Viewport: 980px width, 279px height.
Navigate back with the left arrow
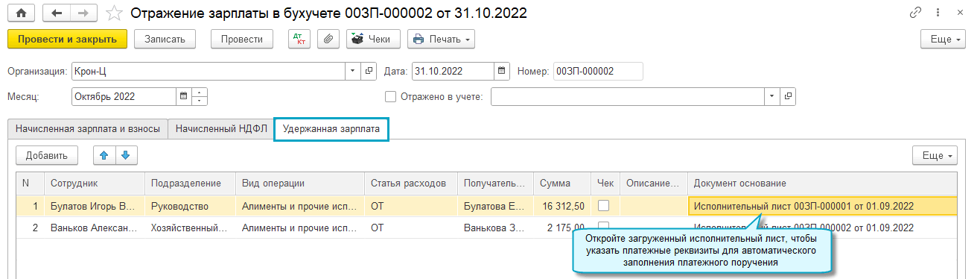click(x=57, y=13)
